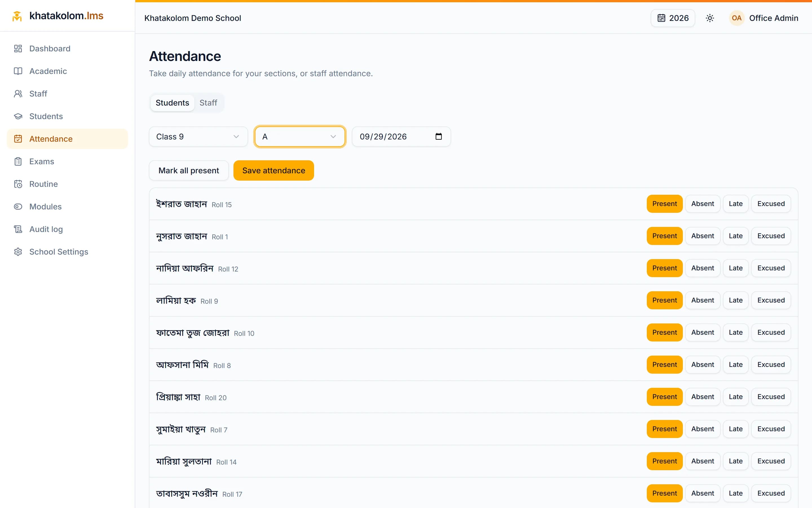Mark Roll 8 আফসানা মিমি as Late
812x508 pixels.
click(736, 365)
